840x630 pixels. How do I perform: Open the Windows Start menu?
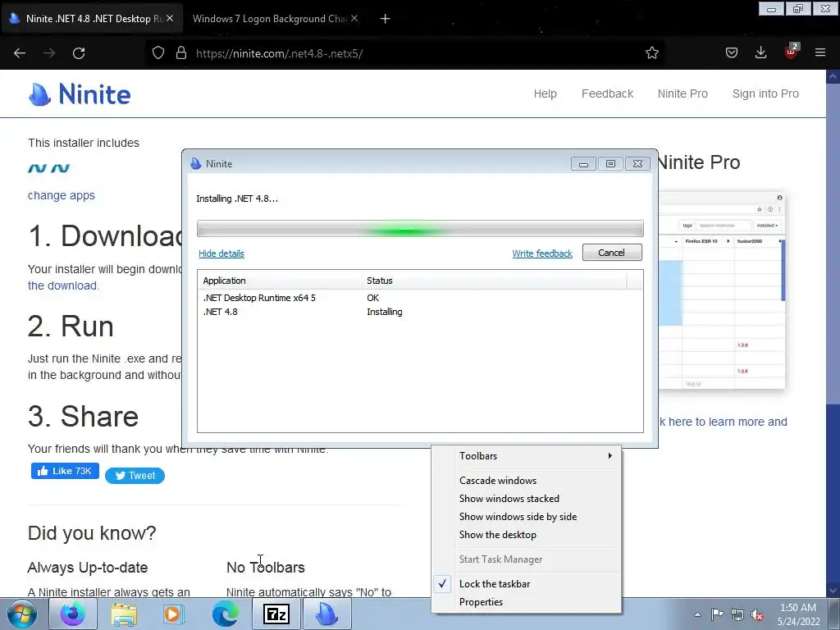pyautogui.click(x=21, y=614)
